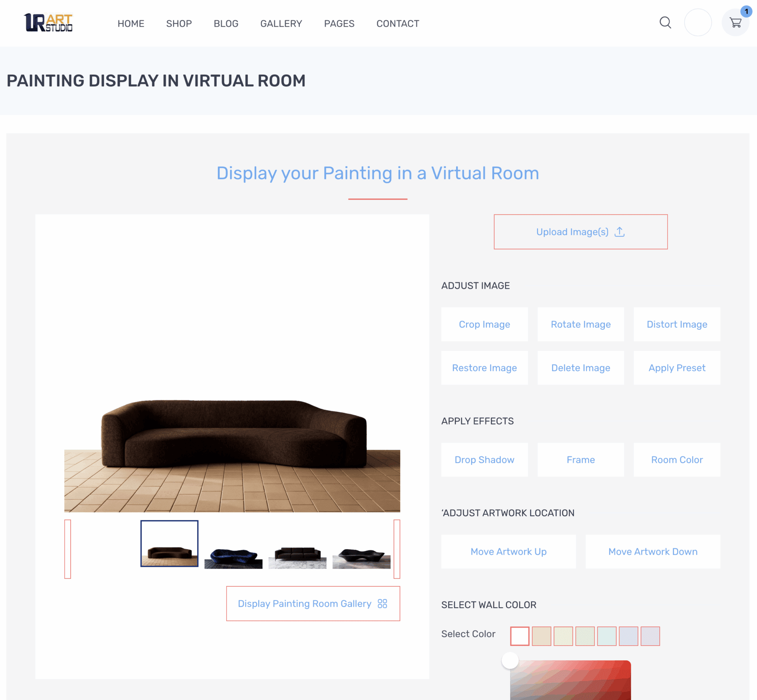Click the UR Art Studio logo

48,23
